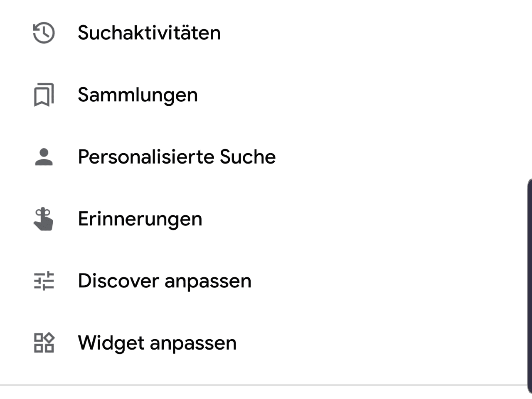Click the Sammlungen bookmark icon

(x=44, y=95)
